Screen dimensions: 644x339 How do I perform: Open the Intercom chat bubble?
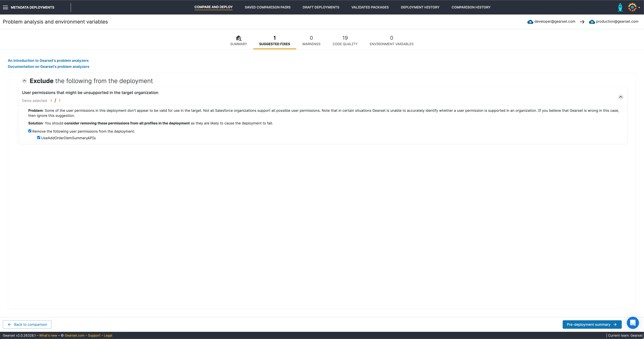click(633, 323)
